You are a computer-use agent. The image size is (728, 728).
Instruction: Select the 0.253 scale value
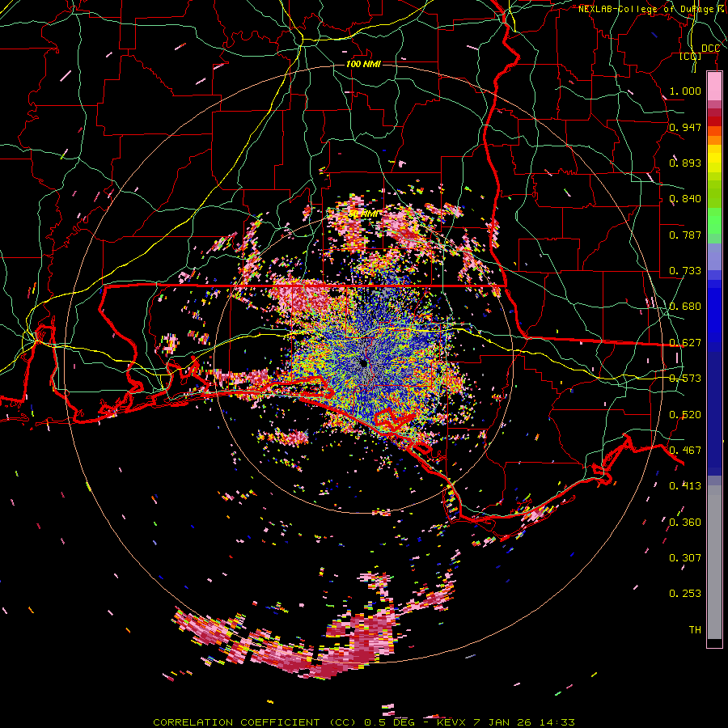pyautogui.click(x=685, y=594)
